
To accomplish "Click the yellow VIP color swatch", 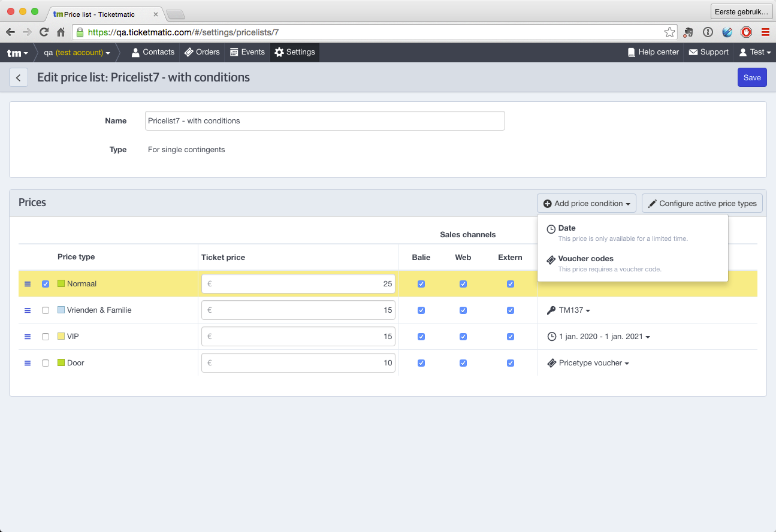I will (61, 337).
